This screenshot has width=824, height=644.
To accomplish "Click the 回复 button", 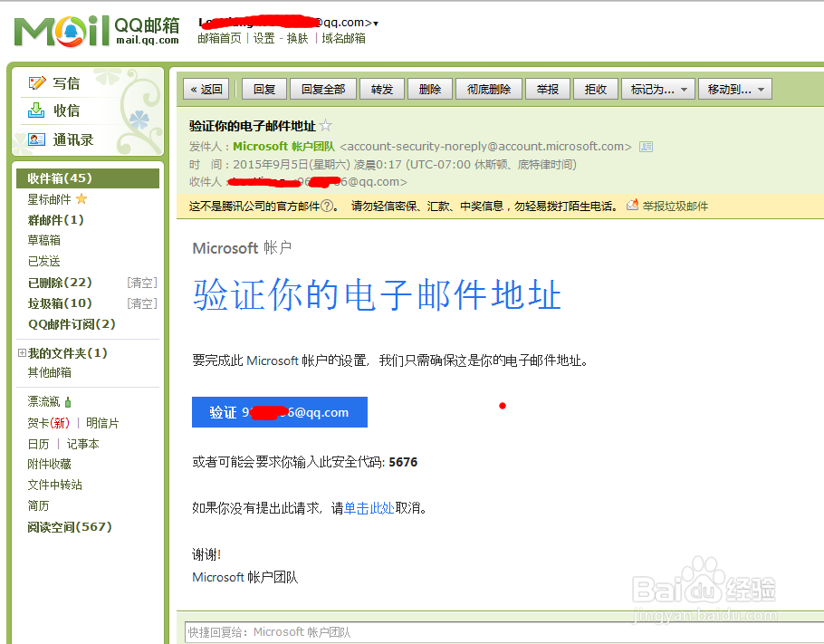I will (264, 89).
